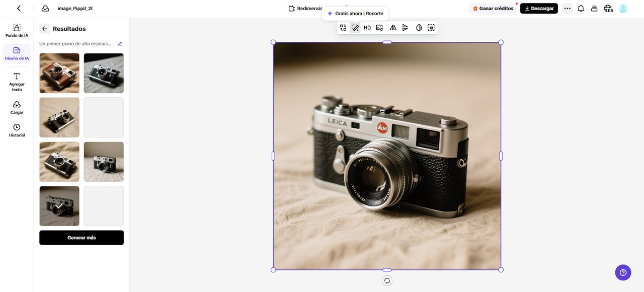Click the HD upscale icon in floating toolbar
Viewport: 644px width, 292px height.
click(367, 28)
